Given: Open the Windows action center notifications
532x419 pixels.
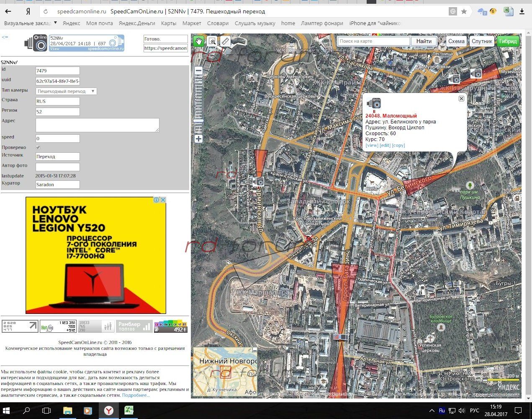Looking at the screenshot, I should pos(518,411).
